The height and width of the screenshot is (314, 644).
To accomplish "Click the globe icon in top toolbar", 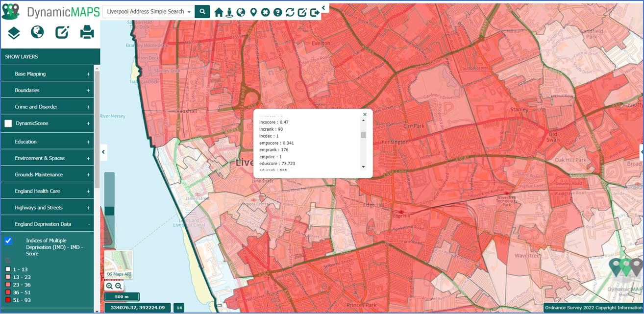I will coord(241,12).
